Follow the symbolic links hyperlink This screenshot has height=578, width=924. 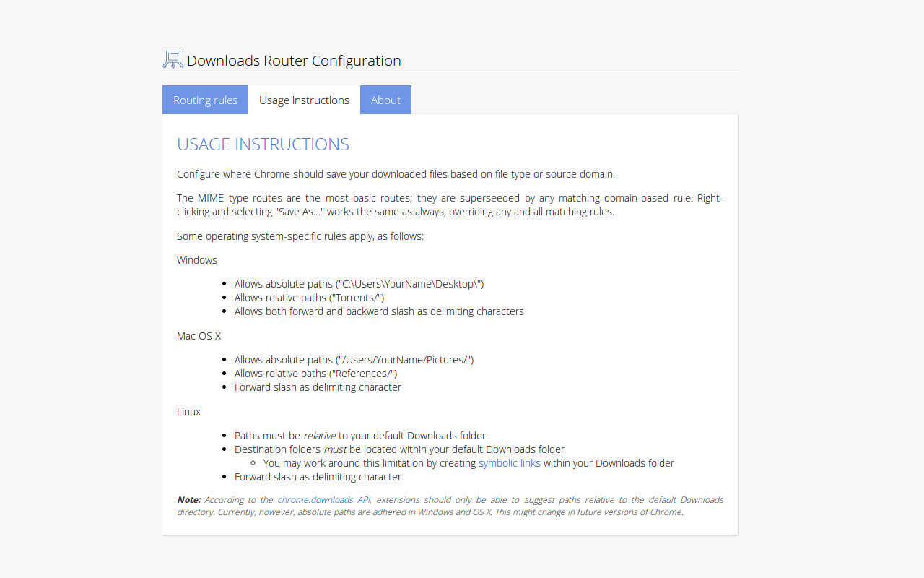(x=509, y=462)
